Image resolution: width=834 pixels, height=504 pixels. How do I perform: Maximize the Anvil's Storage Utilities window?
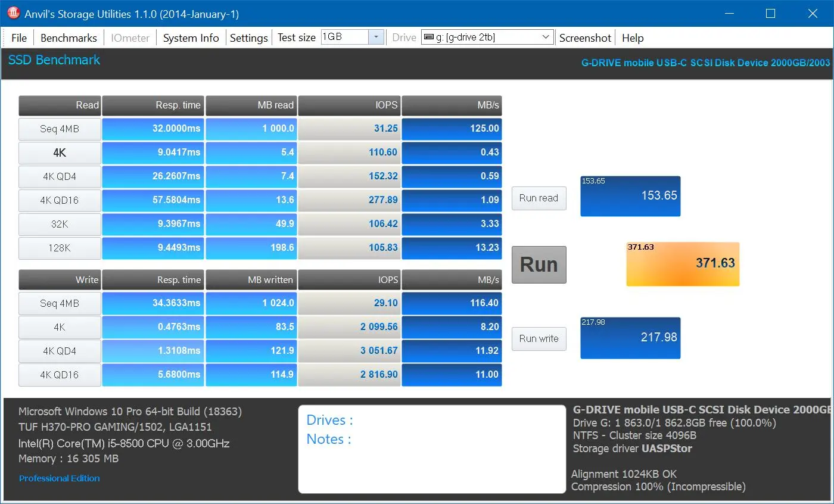pos(770,13)
